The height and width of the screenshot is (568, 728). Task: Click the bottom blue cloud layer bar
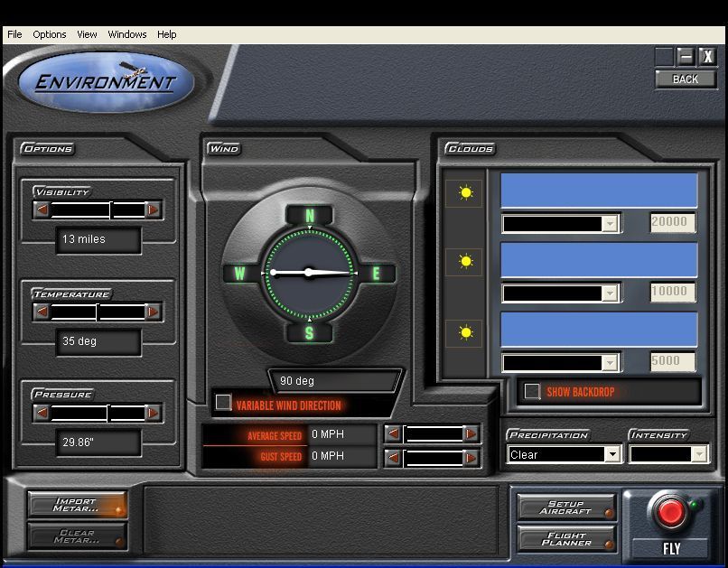pyautogui.click(x=599, y=330)
